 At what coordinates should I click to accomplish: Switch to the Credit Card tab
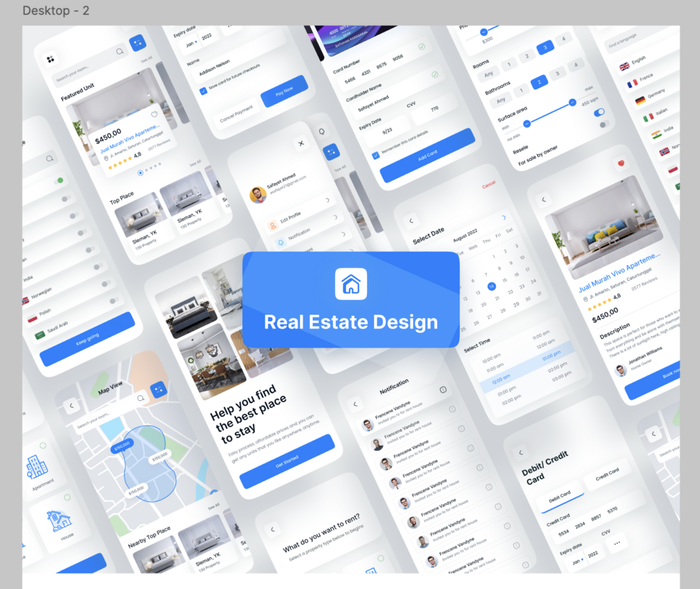[607, 474]
